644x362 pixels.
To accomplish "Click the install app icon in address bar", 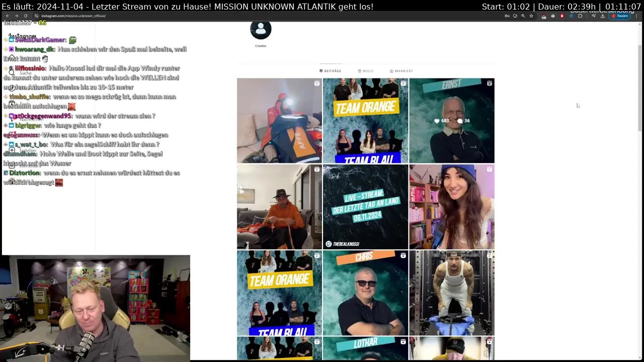I will 515,16.
